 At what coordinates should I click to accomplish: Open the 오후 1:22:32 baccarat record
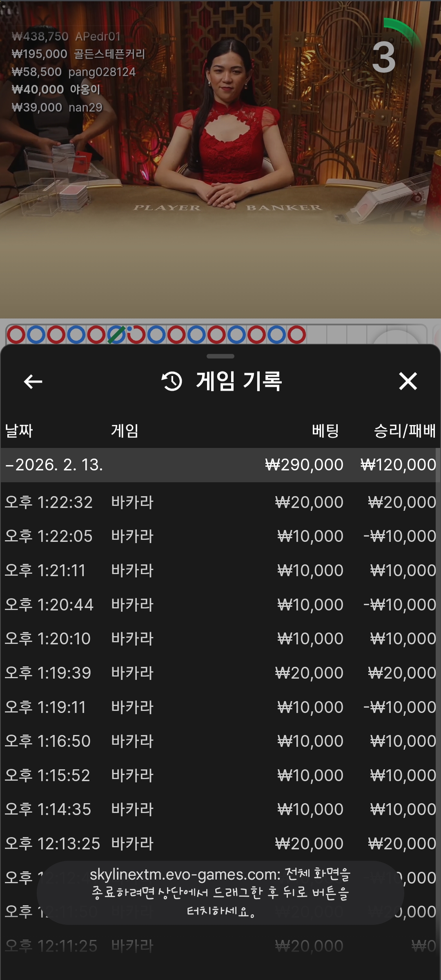click(x=220, y=502)
